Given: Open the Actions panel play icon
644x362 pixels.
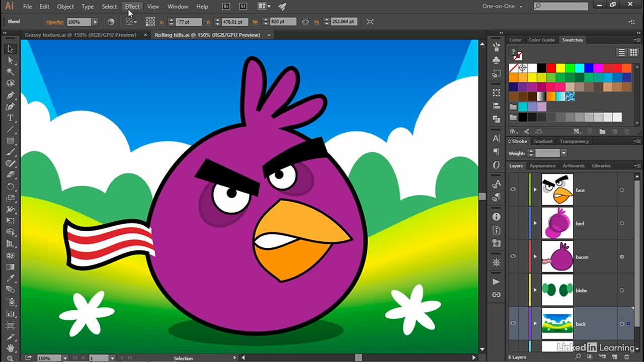Looking at the screenshot, I should pyautogui.click(x=497, y=282).
